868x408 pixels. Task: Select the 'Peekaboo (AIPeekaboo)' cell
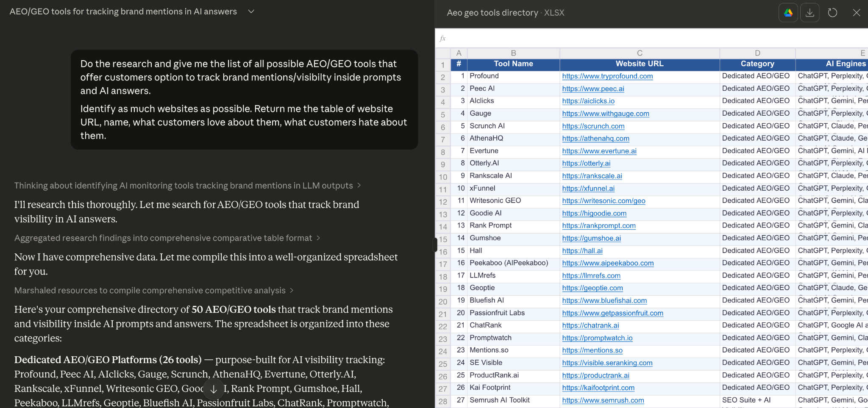513,263
